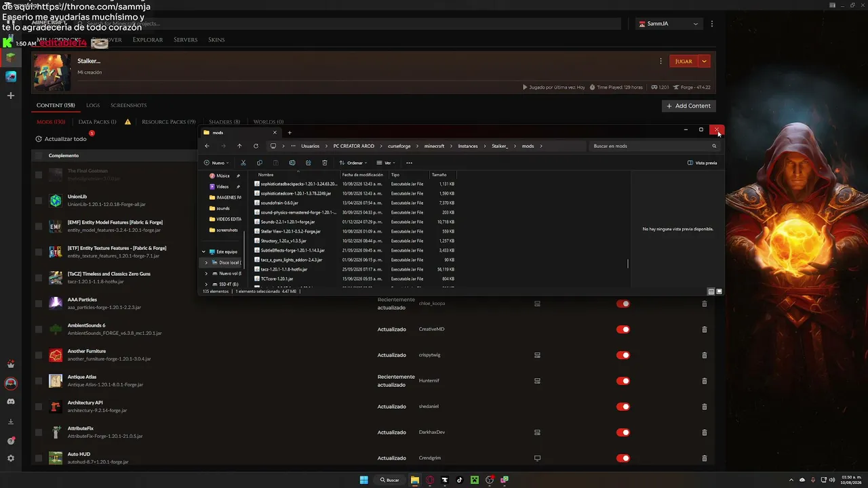Viewport: 868px width, 488px height.
Task: Click the Explorer file list scrollbar
Action: 628,263
